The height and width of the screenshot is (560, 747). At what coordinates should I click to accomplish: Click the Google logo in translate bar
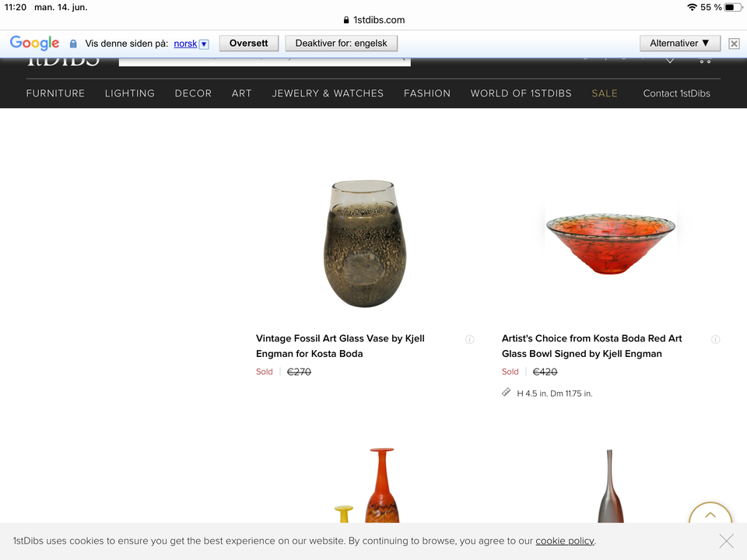click(x=35, y=43)
